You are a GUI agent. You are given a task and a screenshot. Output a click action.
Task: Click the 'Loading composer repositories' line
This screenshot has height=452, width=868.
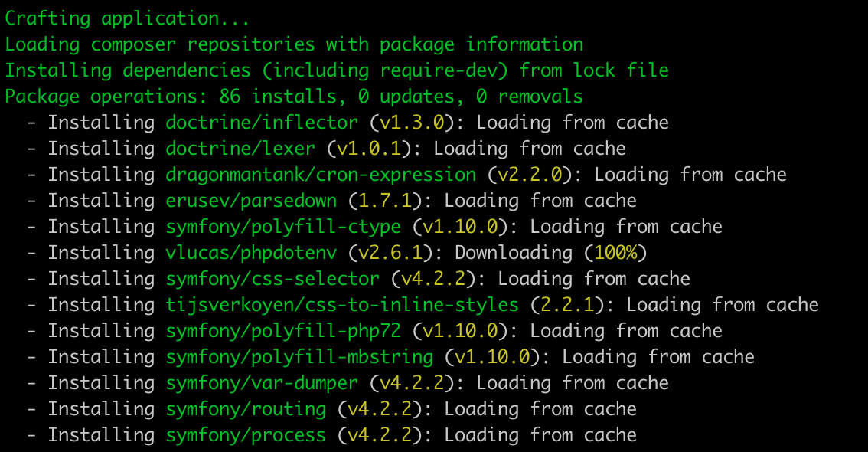[294, 44]
